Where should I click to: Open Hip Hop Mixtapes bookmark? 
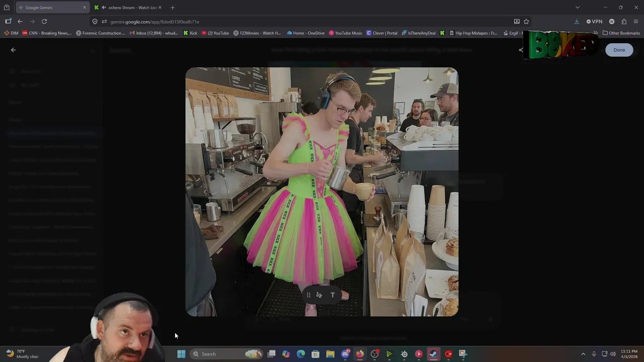point(472,33)
